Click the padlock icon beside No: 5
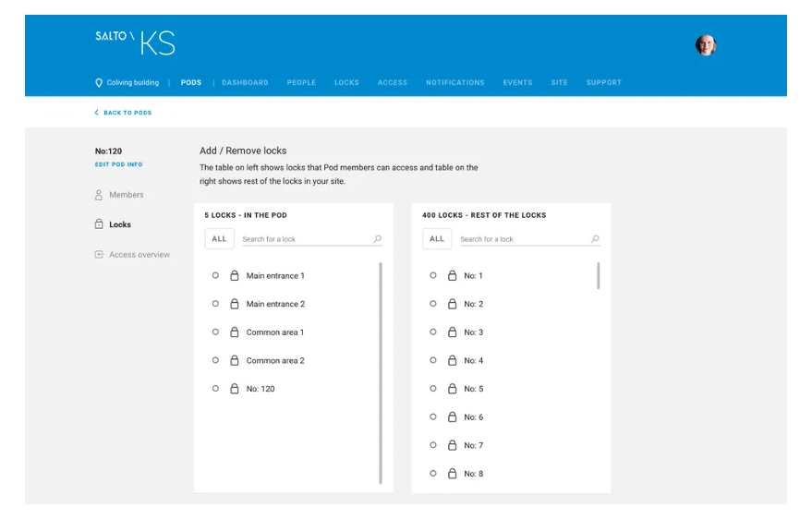Screen dimensions: 812x519 [x=453, y=389]
